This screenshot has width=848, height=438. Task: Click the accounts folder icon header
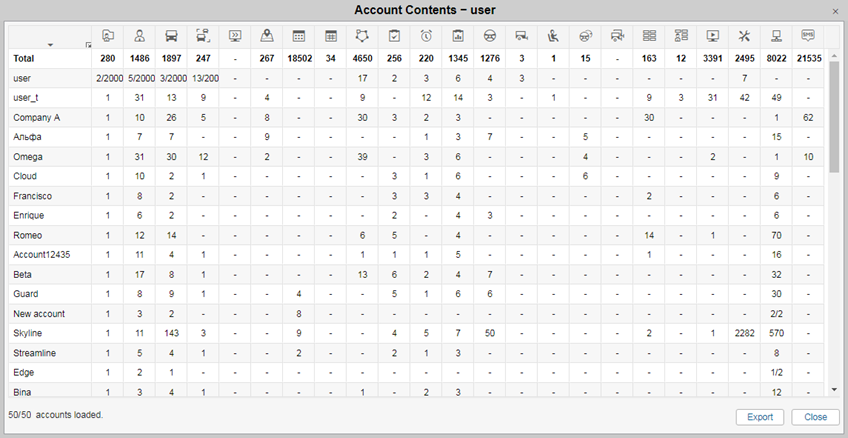(108, 36)
